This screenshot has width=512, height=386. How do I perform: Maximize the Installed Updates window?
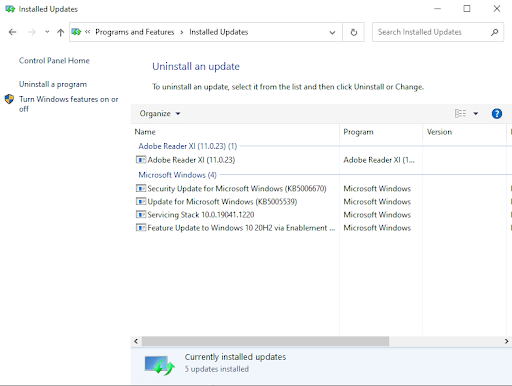point(467,9)
